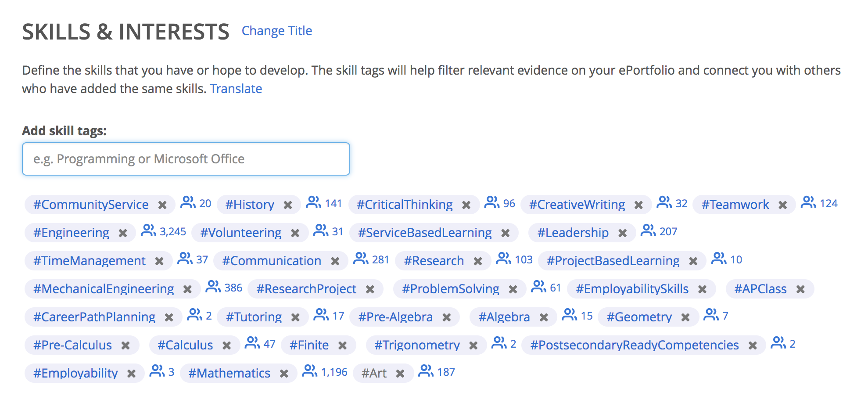Screen dimensions: 868x403
Task: Click the Translate link
Action: tap(236, 89)
